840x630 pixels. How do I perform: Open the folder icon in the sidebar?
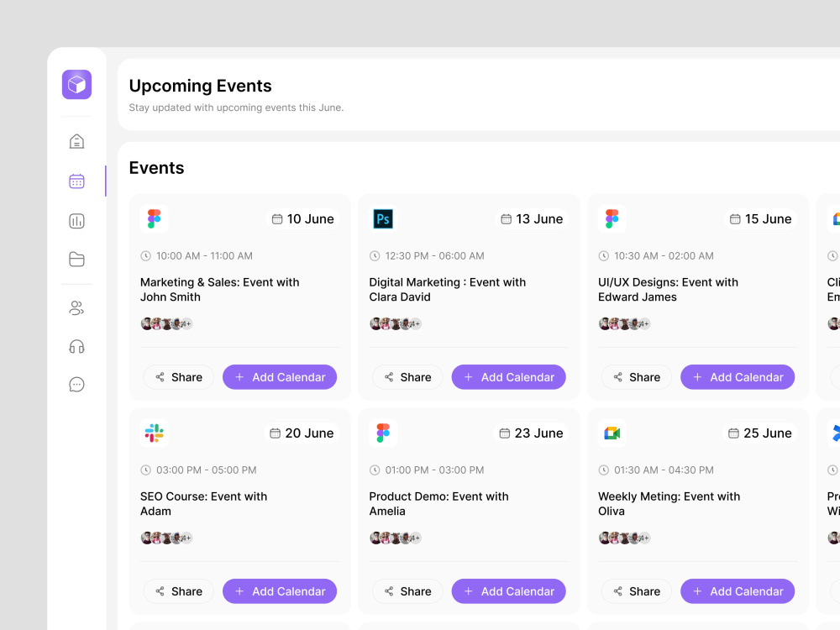(76, 260)
